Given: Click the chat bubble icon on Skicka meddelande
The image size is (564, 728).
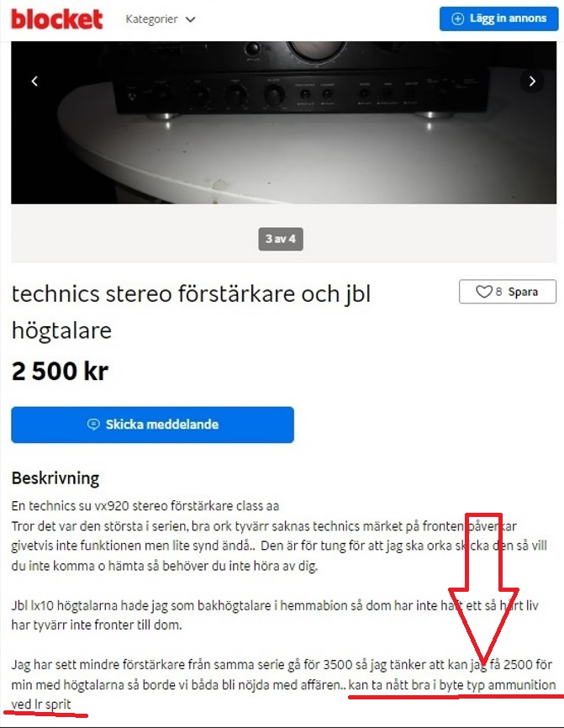Looking at the screenshot, I should 93,425.
